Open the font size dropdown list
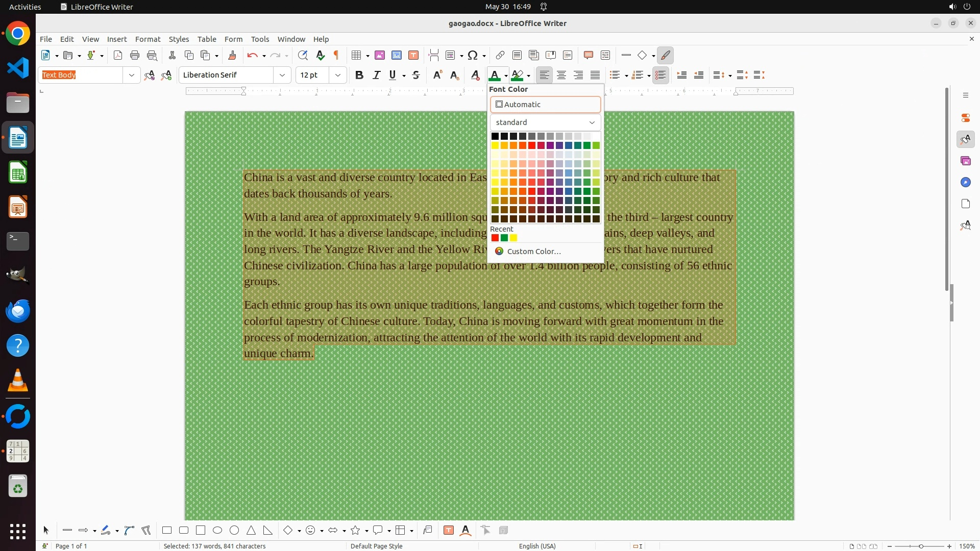 [x=337, y=76]
